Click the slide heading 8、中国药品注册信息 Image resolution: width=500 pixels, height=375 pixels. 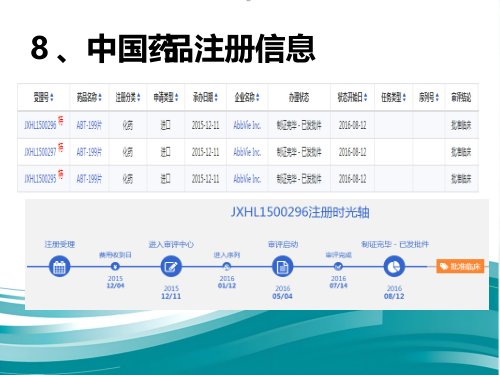[x=173, y=48]
